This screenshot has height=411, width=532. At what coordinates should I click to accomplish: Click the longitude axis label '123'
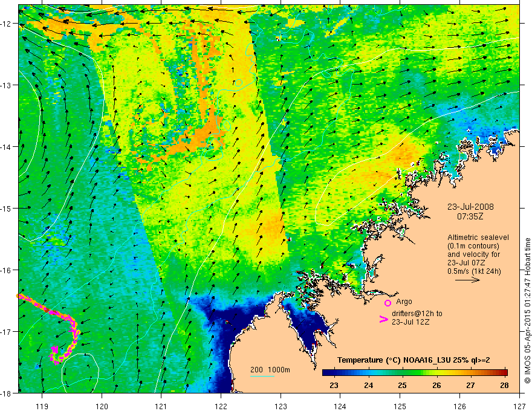[x=281, y=406]
